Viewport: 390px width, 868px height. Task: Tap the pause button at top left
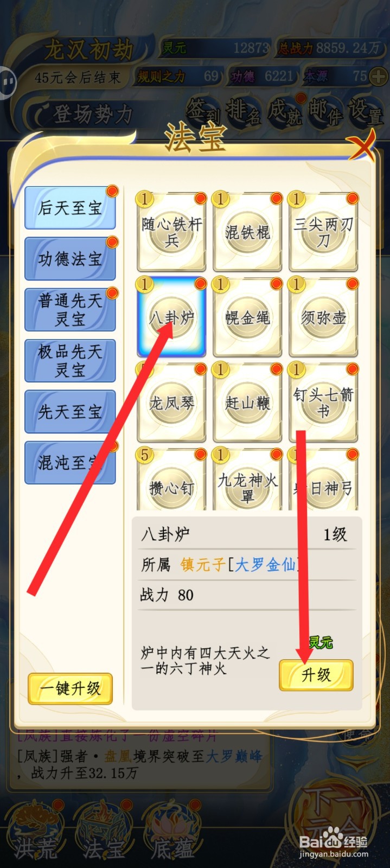tap(8, 82)
